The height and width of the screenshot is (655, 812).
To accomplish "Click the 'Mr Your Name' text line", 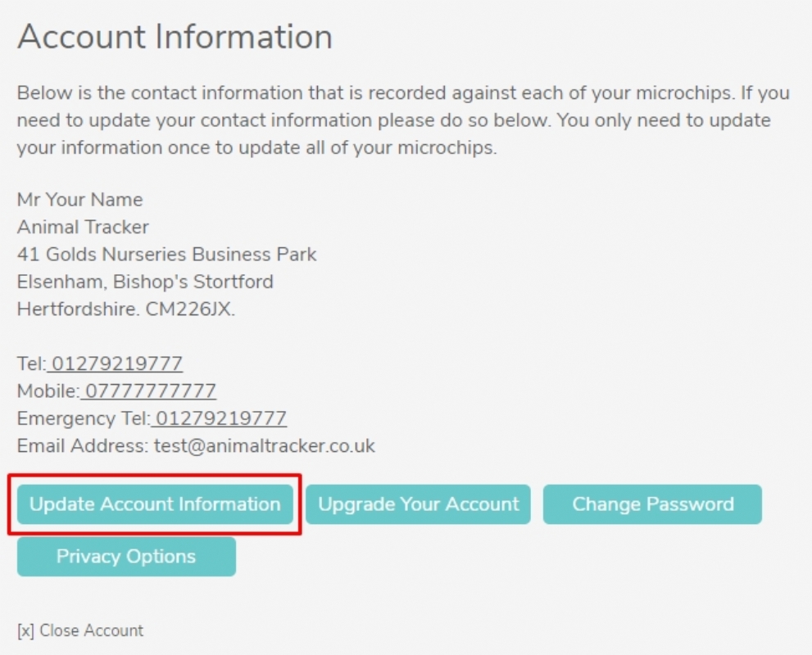I will pyautogui.click(x=79, y=200).
